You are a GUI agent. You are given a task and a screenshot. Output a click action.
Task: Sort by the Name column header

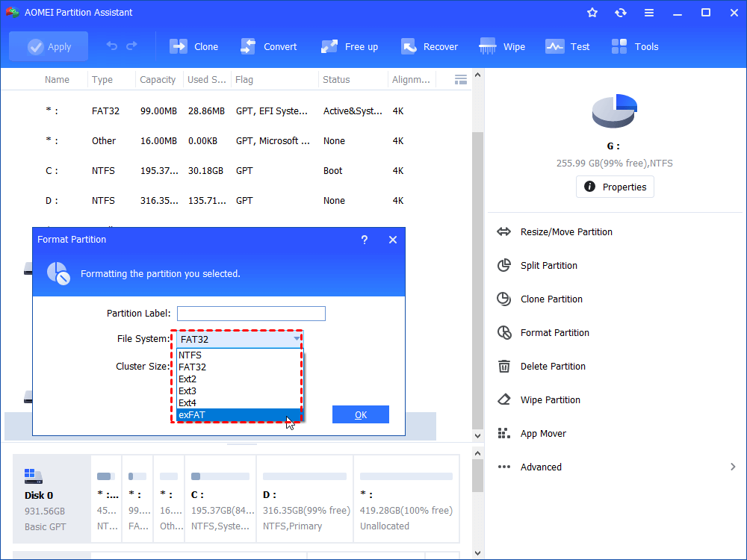tap(57, 80)
